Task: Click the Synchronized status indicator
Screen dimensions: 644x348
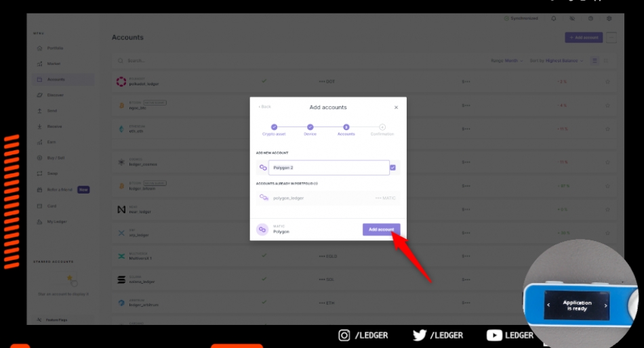Action: [521, 18]
